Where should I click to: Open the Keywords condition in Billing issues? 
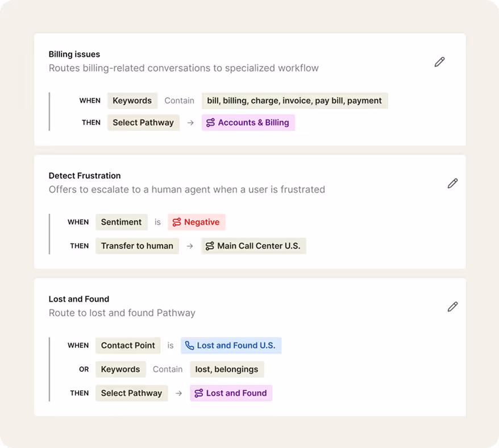coord(132,101)
